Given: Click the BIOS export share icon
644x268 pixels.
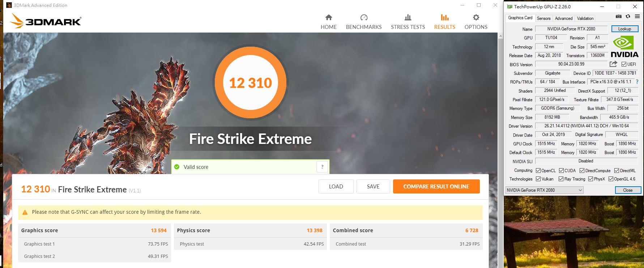Looking at the screenshot, I should coord(613,64).
